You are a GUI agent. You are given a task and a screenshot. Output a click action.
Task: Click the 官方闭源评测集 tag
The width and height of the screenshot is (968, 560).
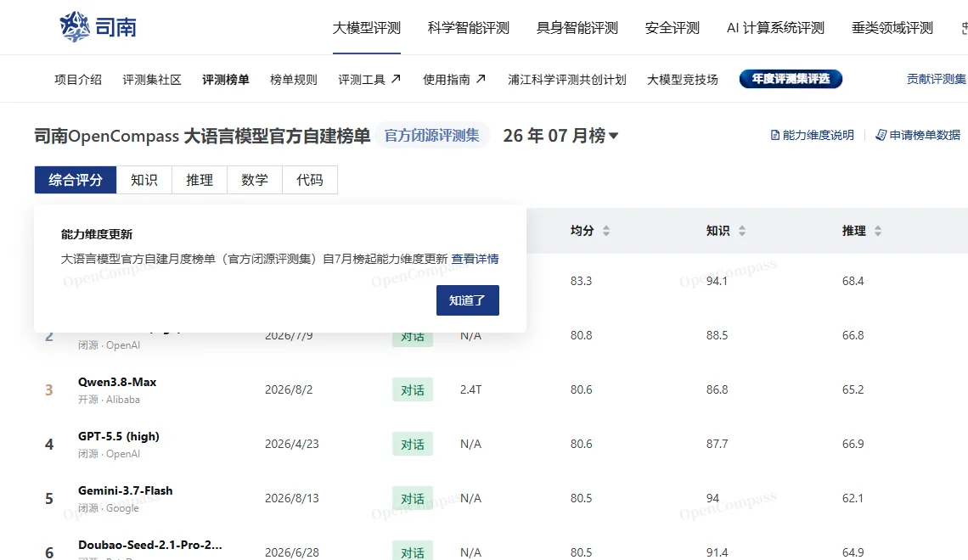(x=432, y=135)
